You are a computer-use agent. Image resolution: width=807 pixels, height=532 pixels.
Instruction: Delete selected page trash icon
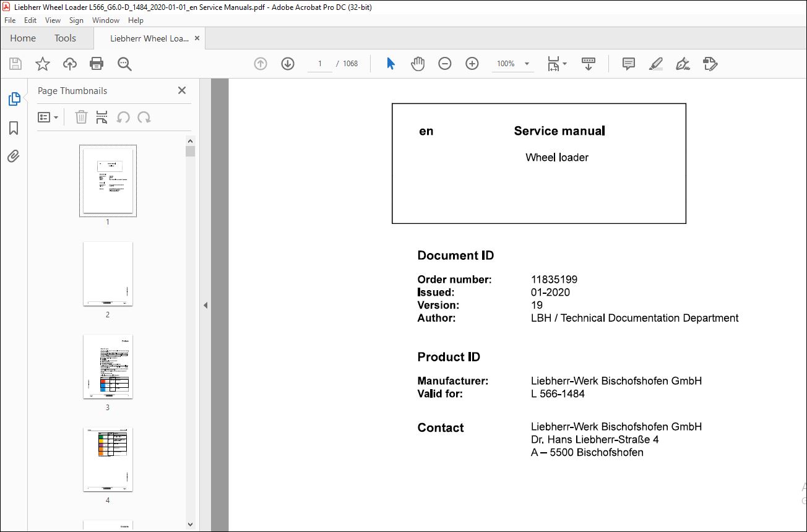click(x=81, y=117)
